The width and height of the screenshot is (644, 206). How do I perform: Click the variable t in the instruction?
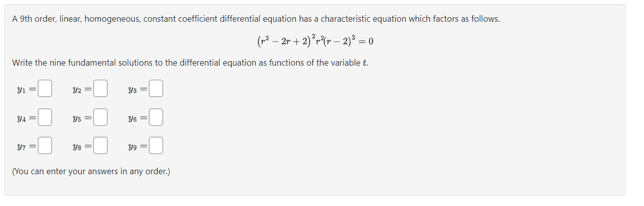(x=364, y=63)
